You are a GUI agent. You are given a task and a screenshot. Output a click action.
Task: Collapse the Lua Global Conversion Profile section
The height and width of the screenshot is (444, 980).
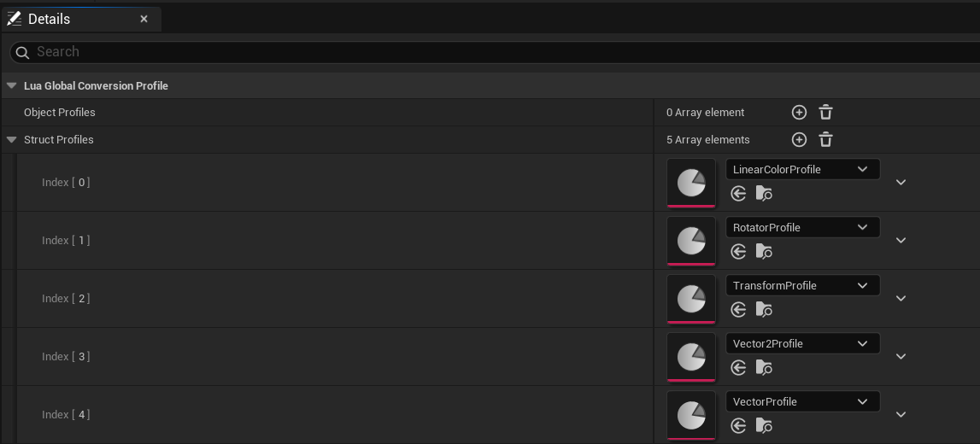point(11,86)
